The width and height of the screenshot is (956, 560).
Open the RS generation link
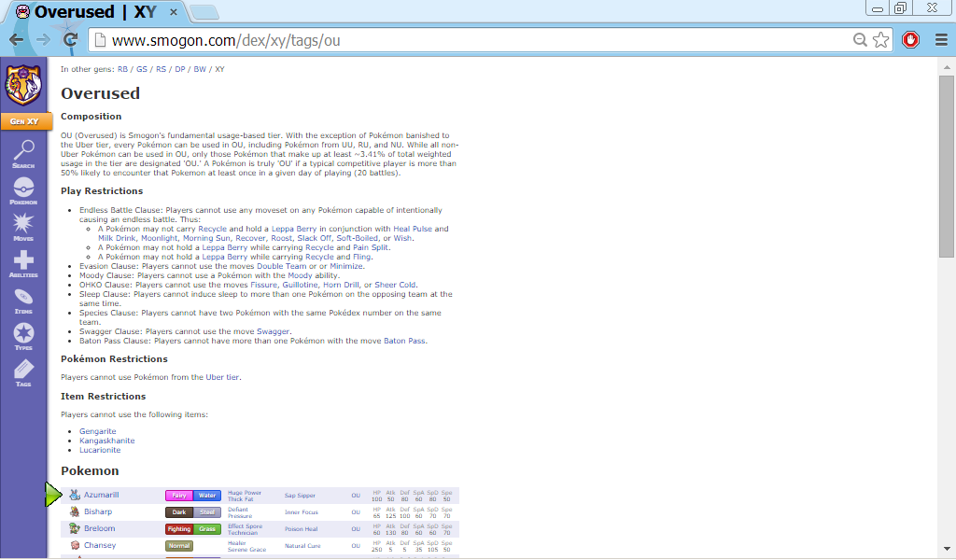pyautogui.click(x=161, y=69)
